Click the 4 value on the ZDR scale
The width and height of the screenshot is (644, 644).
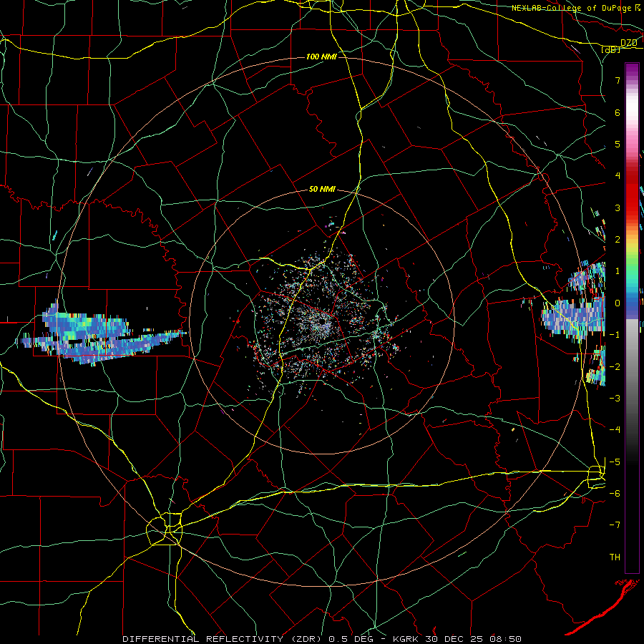618,176
